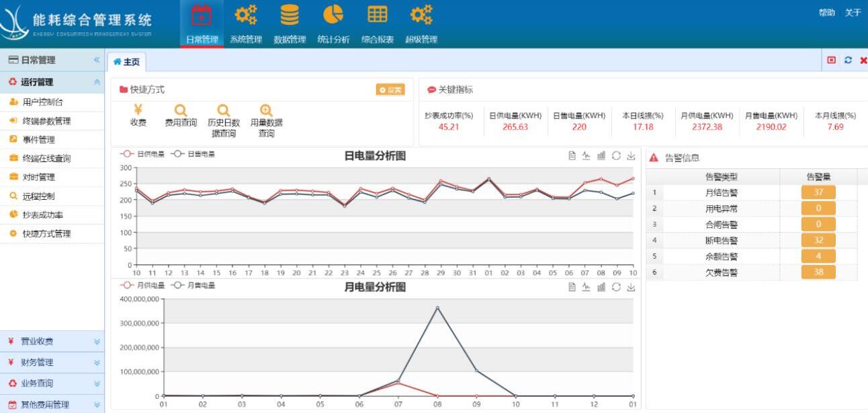
Task: Open the data table view of 日电量分析图
Action: coord(572,155)
